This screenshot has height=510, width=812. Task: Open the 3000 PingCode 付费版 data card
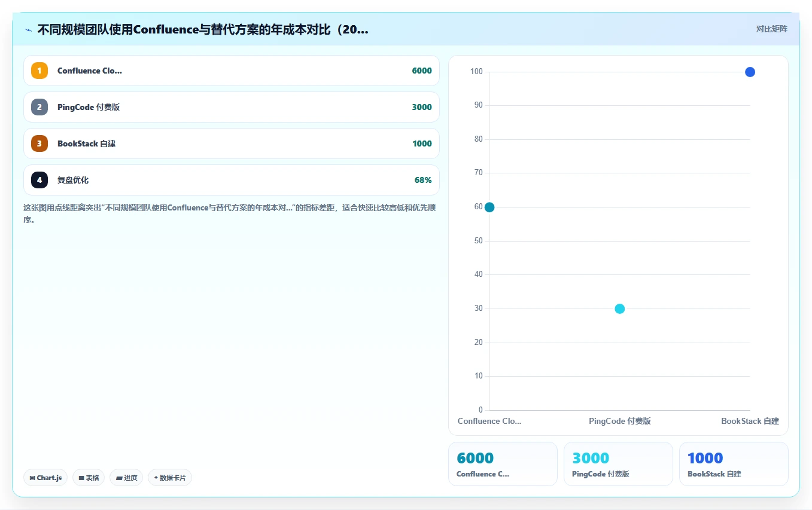click(x=618, y=464)
